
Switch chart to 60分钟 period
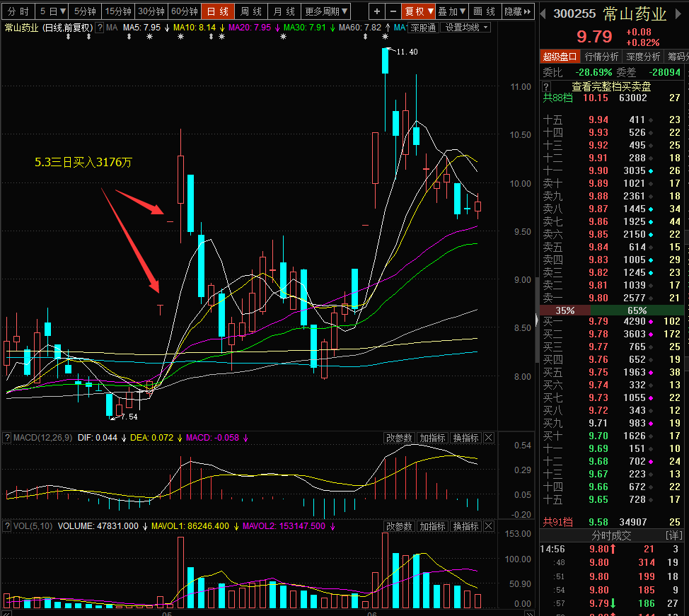185,11
